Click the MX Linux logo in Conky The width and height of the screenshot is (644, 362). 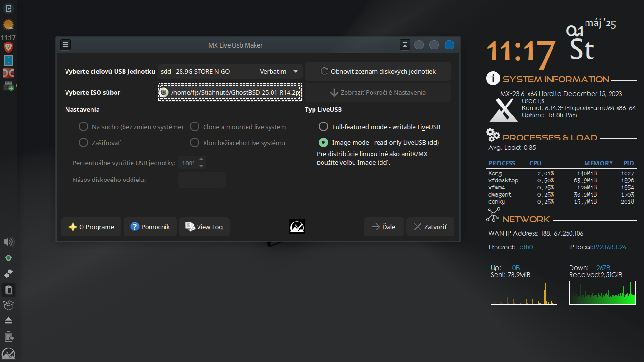click(504, 110)
